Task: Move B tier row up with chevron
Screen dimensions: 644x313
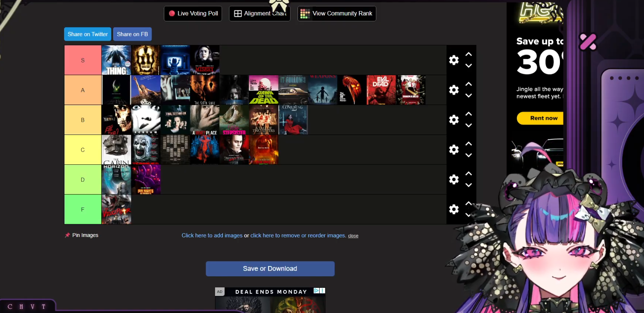Action: 468,114
